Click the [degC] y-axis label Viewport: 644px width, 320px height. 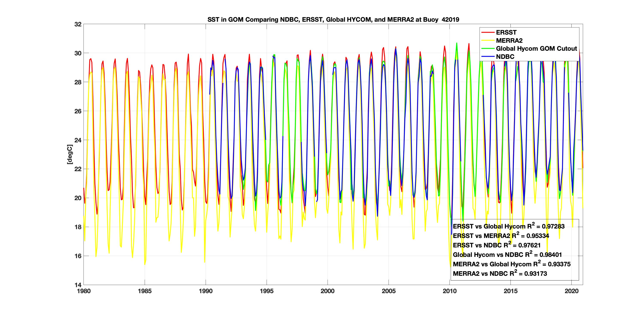click(x=70, y=154)
